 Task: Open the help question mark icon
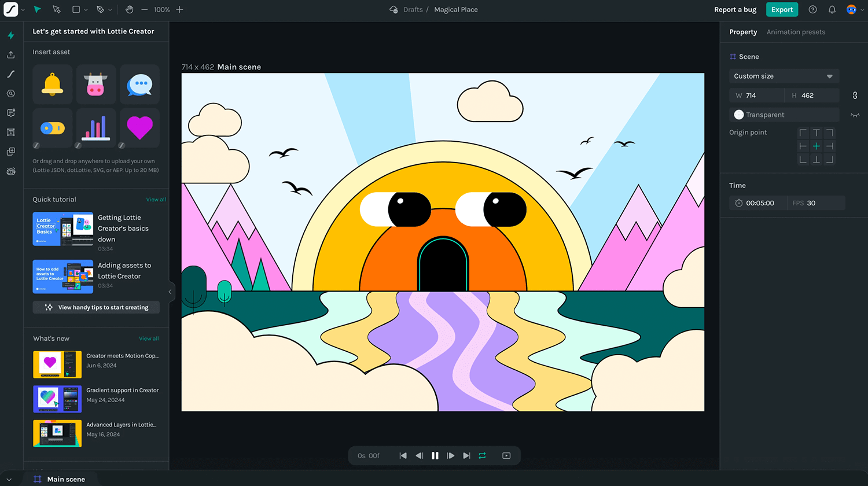pyautogui.click(x=812, y=9)
